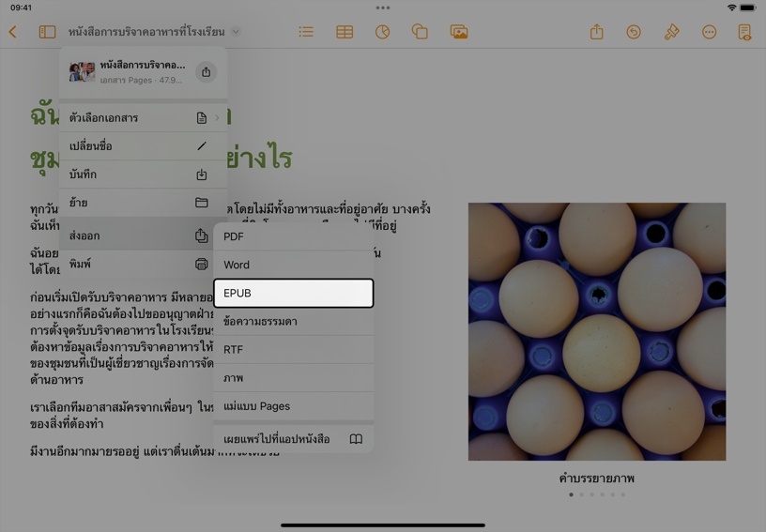
Task: Tap share button beside document thumbnail
Action: pos(206,72)
